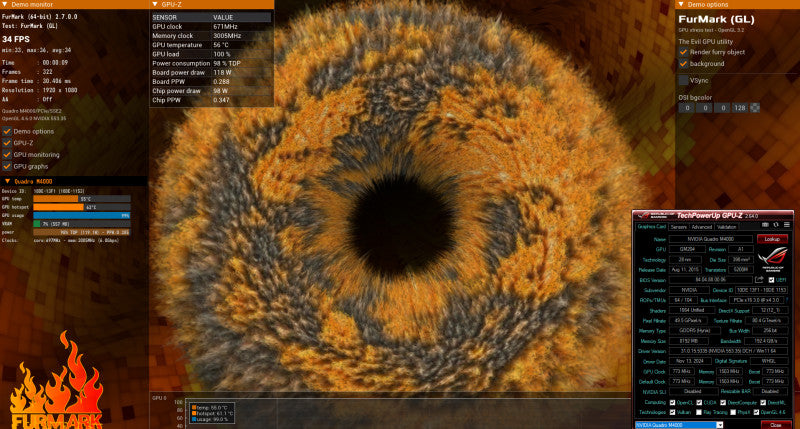
Task: Click the GPU name field NVIDIA Quadro M4000
Action: pyautogui.click(x=711, y=239)
